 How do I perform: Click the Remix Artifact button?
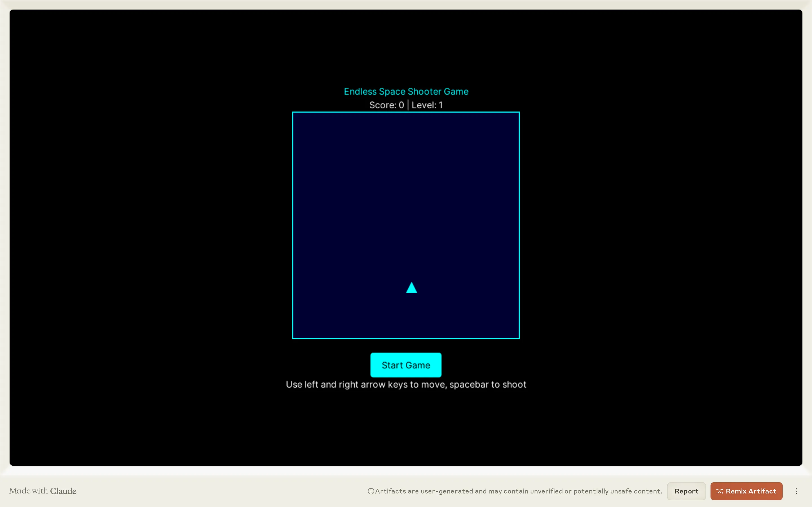tap(746, 491)
